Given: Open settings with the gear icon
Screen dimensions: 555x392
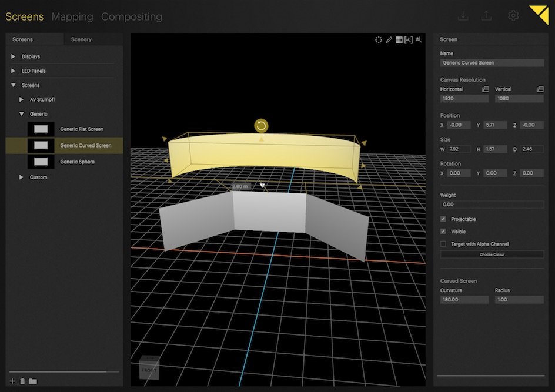Looking at the screenshot, I should [513, 15].
